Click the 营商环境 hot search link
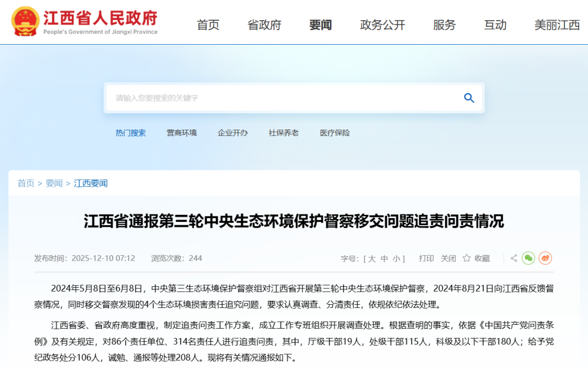 [181, 132]
